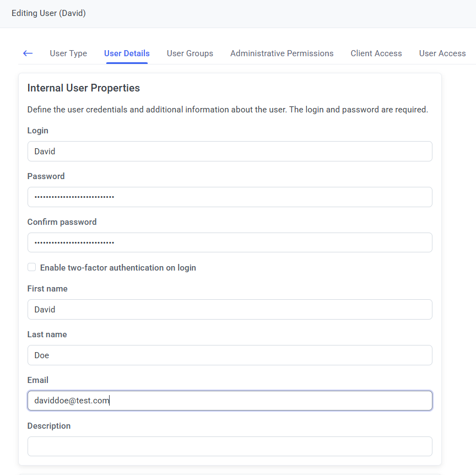Select the First name text box
The image size is (476, 475).
(x=230, y=310)
